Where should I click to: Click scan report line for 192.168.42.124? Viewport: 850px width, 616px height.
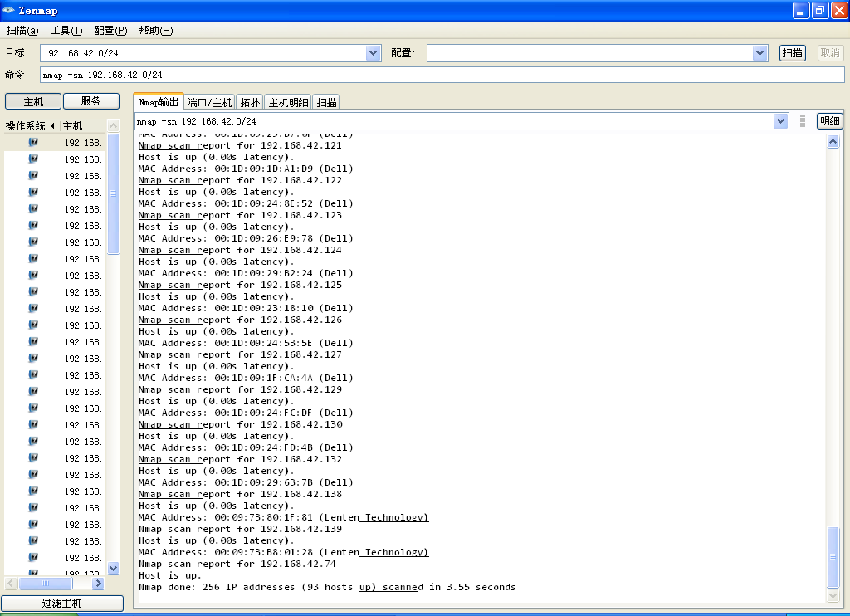point(240,250)
